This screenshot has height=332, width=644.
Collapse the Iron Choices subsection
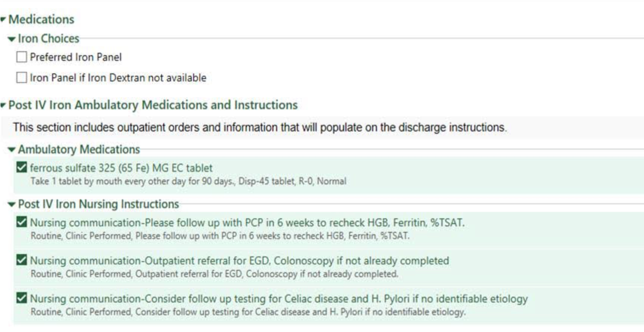click(12, 39)
